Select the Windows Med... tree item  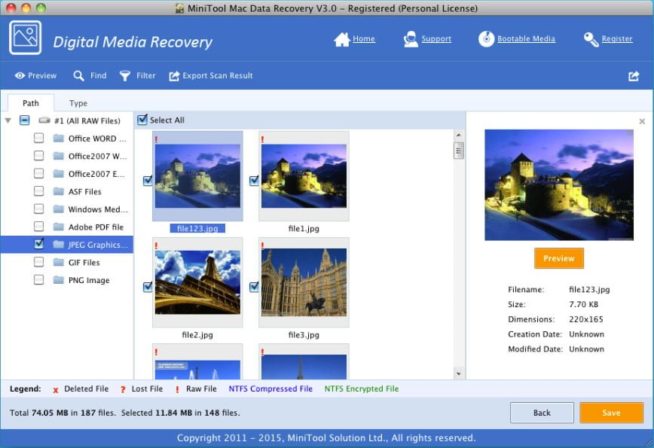(98, 209)
